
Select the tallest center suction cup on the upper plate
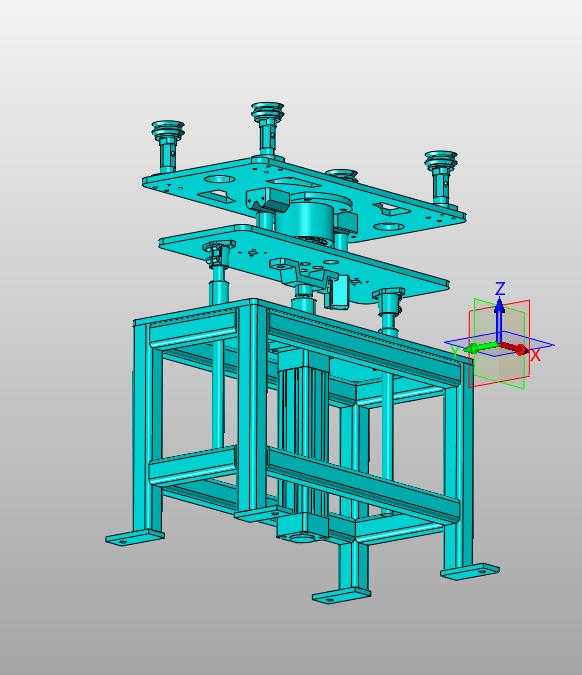(x=267, y=128)
